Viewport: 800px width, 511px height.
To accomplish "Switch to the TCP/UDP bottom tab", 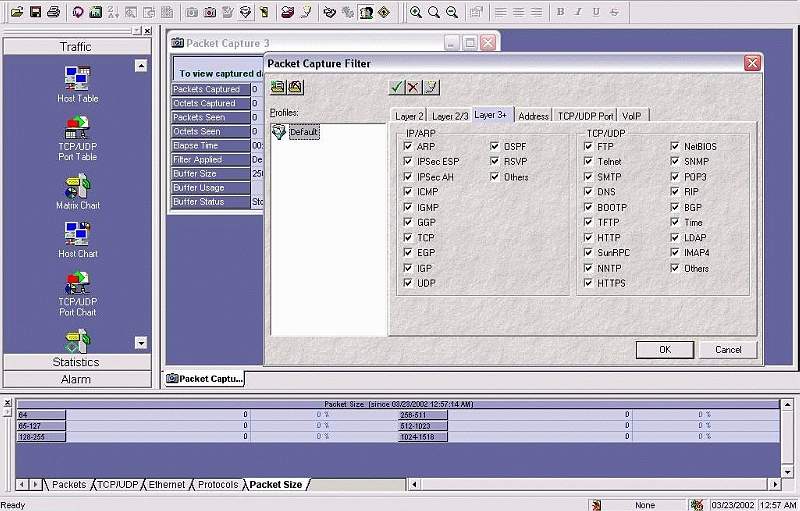I will pos(118,485).
